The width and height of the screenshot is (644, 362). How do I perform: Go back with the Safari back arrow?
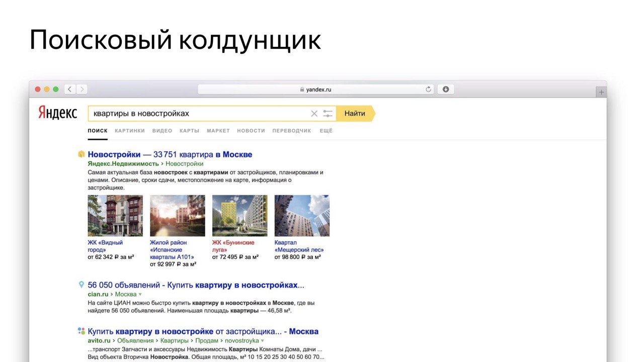pos(69,89)
